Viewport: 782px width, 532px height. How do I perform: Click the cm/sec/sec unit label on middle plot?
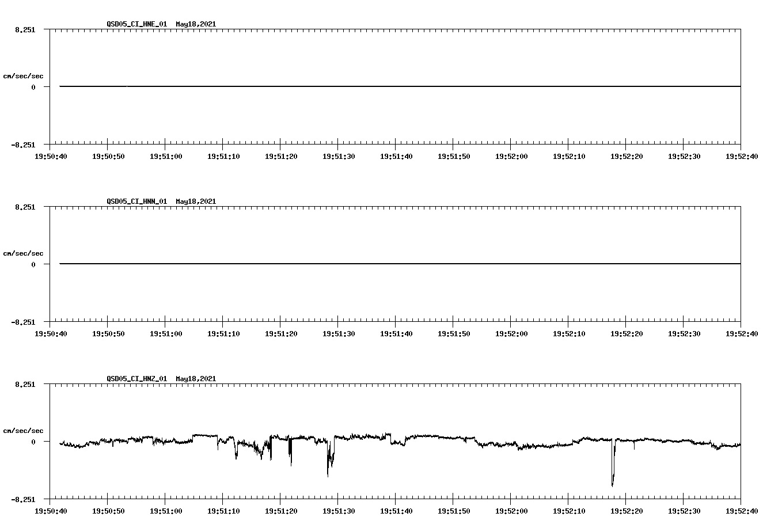click(24, 253)
